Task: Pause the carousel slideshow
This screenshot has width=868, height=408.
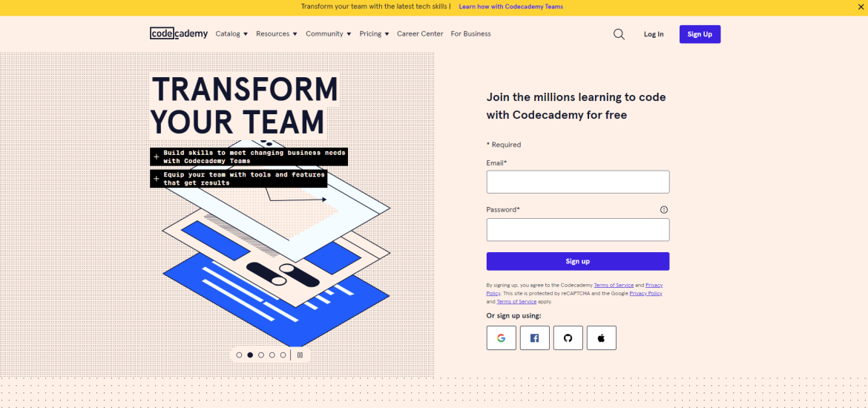Action: [x=300, y=355]
